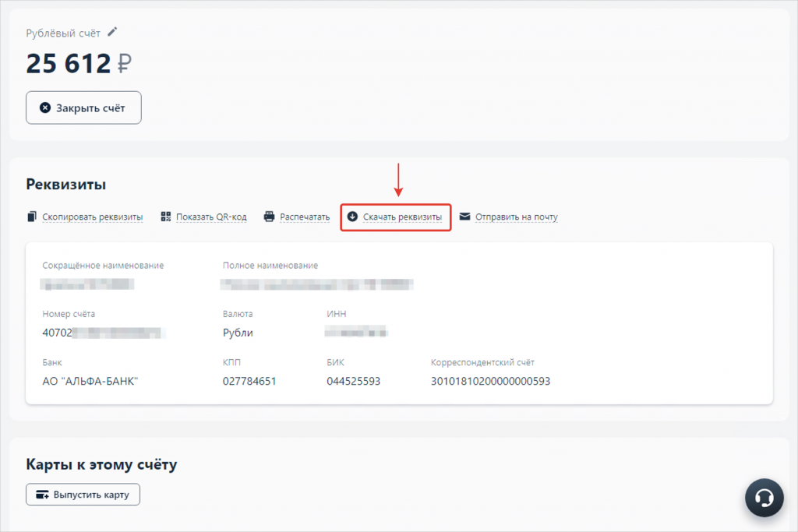Image resolution: width=798 pixels, height=532 pixels.
Task: Click the pencil icon to rename Рублёвый счёт
Action: 113,32
